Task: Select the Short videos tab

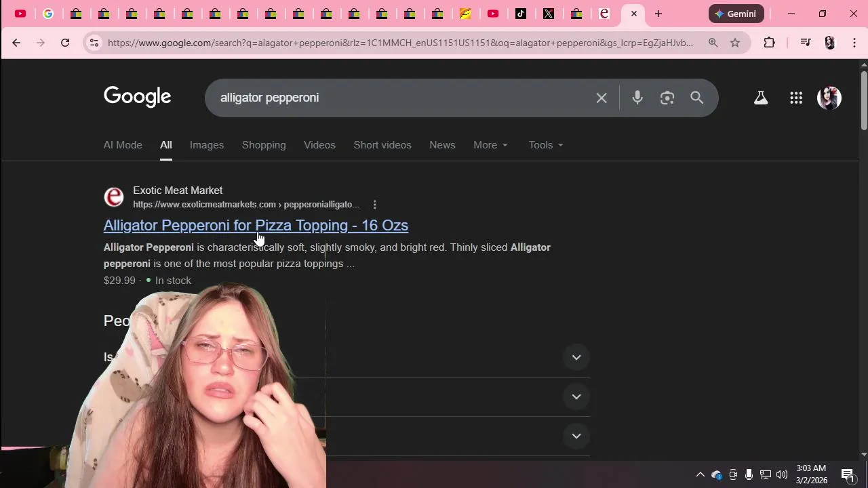Action: tap(382, 145)
